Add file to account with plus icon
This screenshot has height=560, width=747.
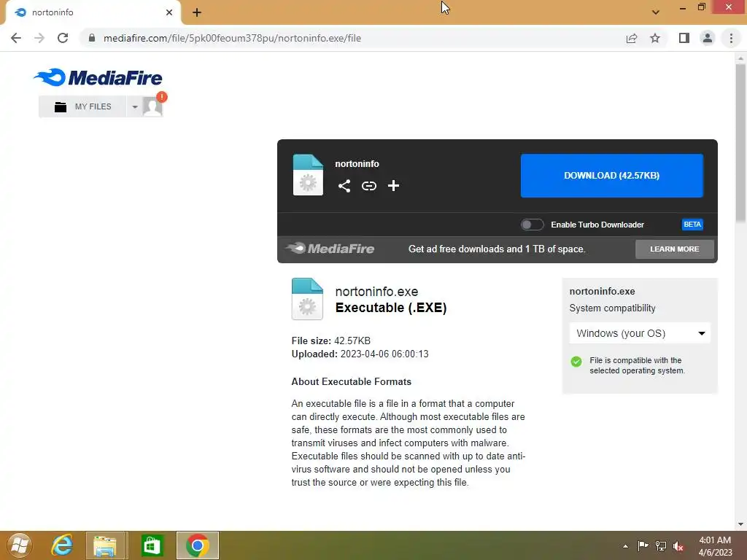(x=393, y=186)
